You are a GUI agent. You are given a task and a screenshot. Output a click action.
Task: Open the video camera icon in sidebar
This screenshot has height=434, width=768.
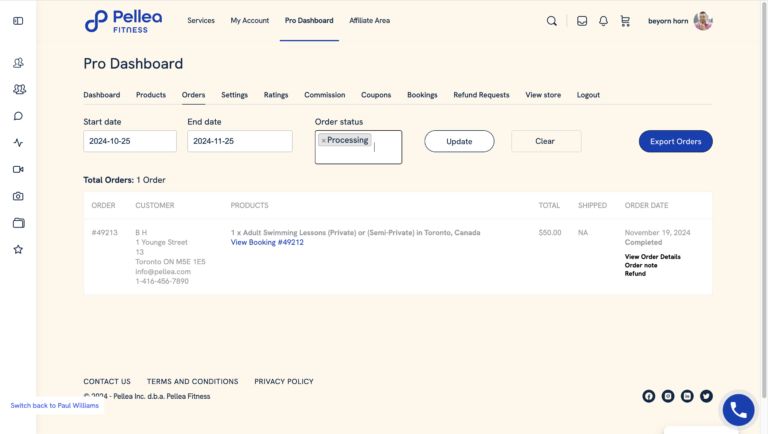(18, 169)
